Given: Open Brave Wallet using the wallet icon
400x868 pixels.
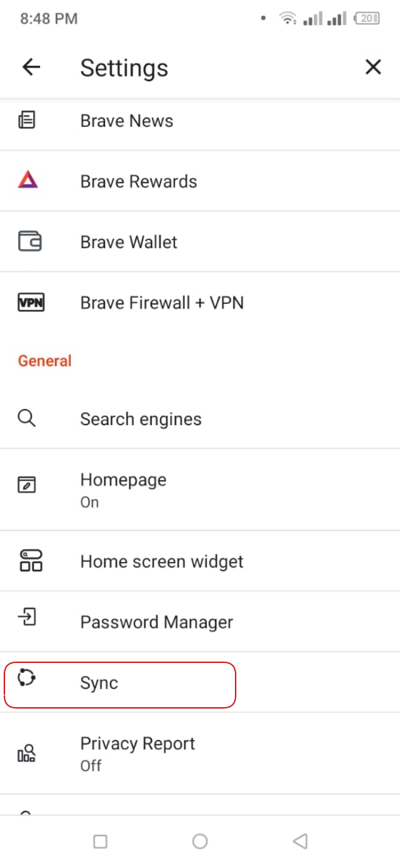Looking at the screenshot, I should click(x=26, y=242).
